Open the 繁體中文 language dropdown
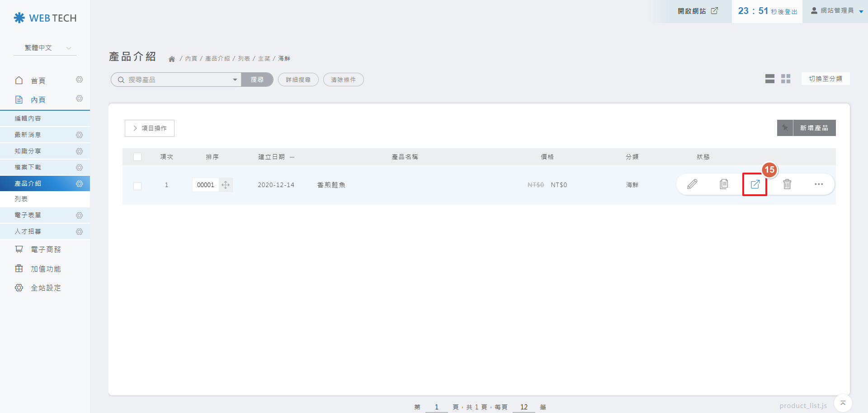 (45, 48)
